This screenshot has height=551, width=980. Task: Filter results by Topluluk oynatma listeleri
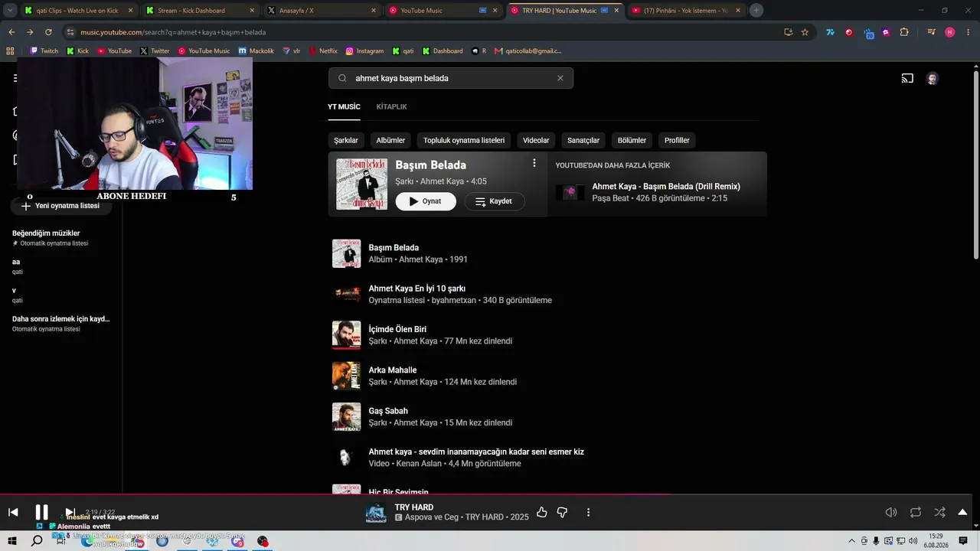pos(464,140)
